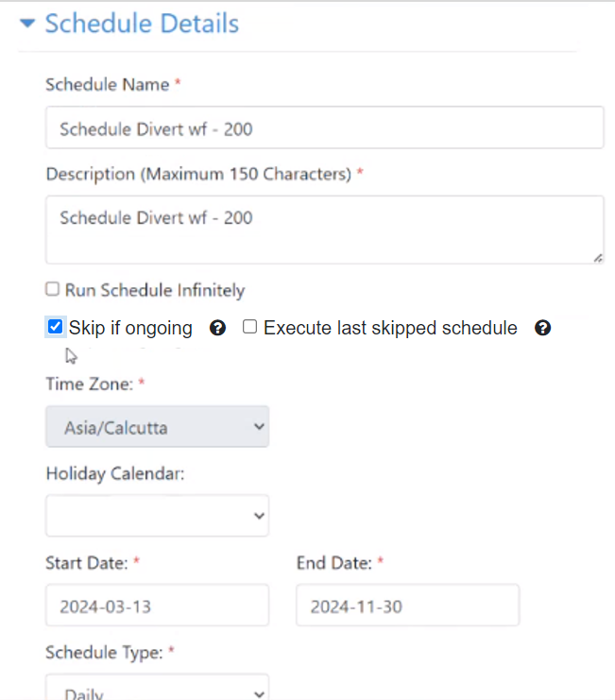
Task: Click the Time Zone field label
Action: pos(90,384)
